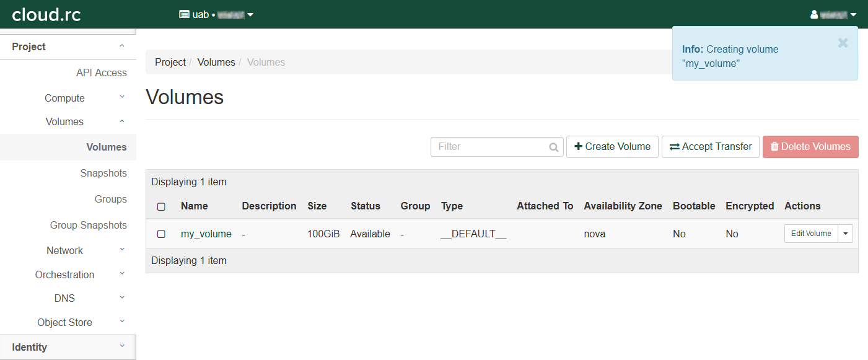Image resolution: width=868 pixels, height=360 pixels.
Task: Check the box for the my_volume row
Action: click(x=161, y=234)
